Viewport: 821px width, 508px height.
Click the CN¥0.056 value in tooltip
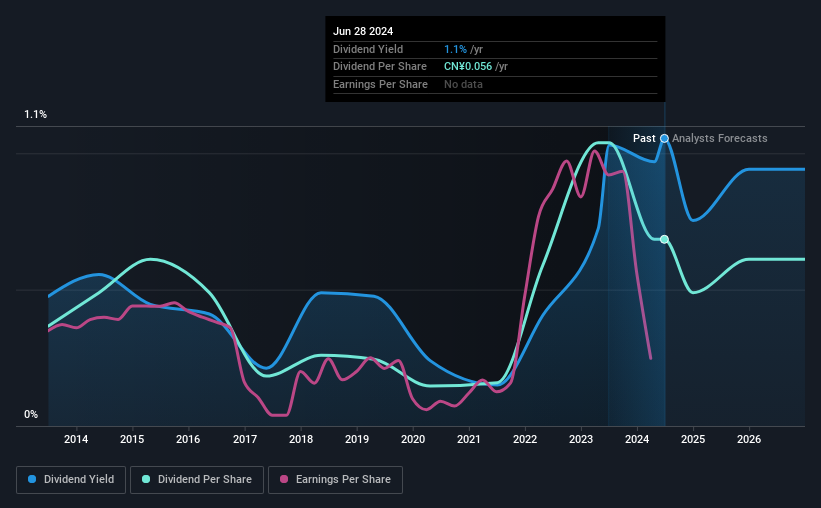[468, 67]
